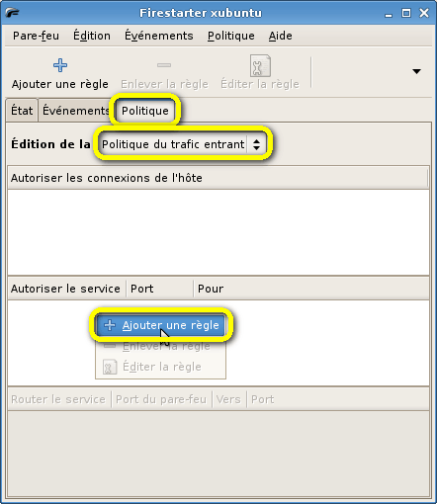Viewport: 437px width, 504px height.
Task: Select the Politique tab
Action: pos(145,111)
